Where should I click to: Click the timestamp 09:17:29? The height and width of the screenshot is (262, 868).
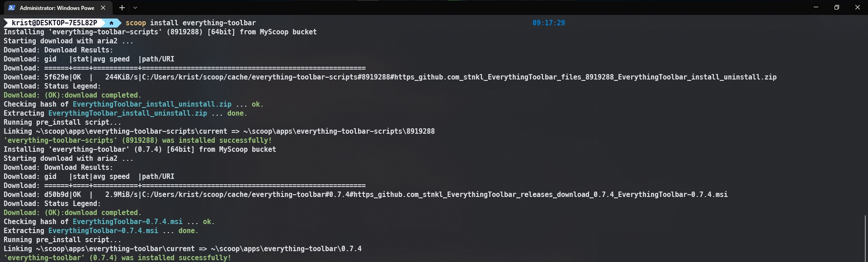pos(548,23)
